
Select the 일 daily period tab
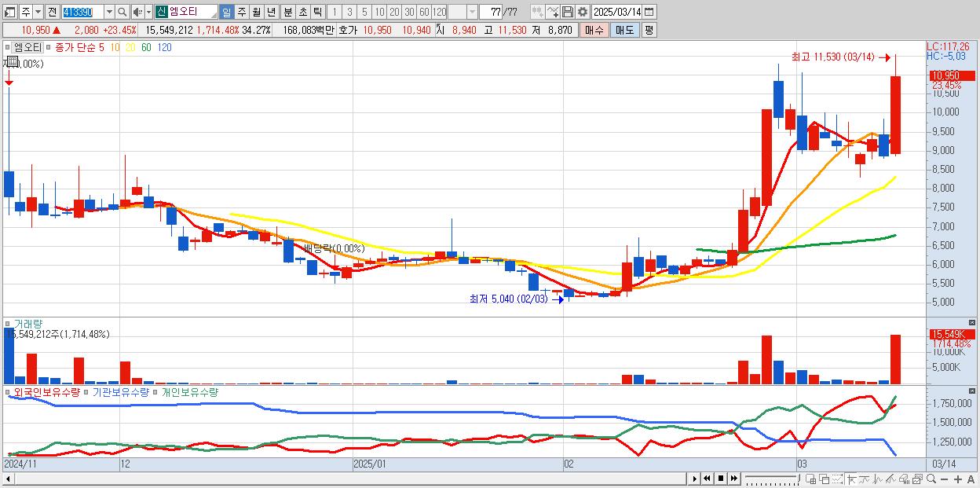pyautogui.click(x=226, y=12)
